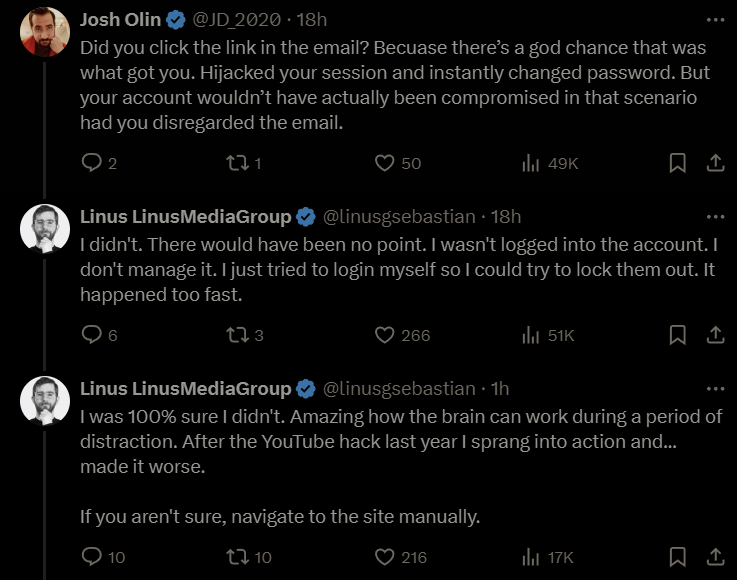
Task: Open @JD_2020 profile handle
Action: [237, 20]
